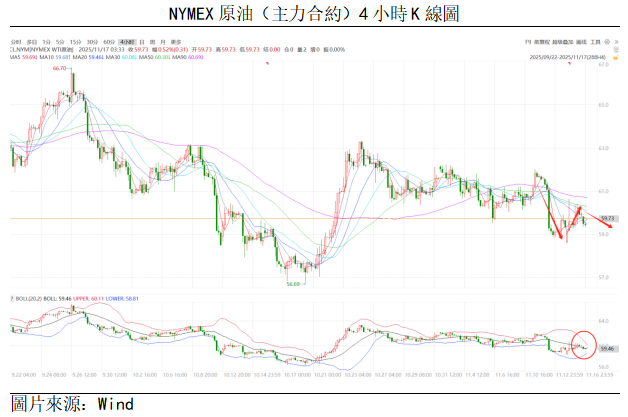Click the MA20 moving average label
628x417 pixels.
[94, 57]
